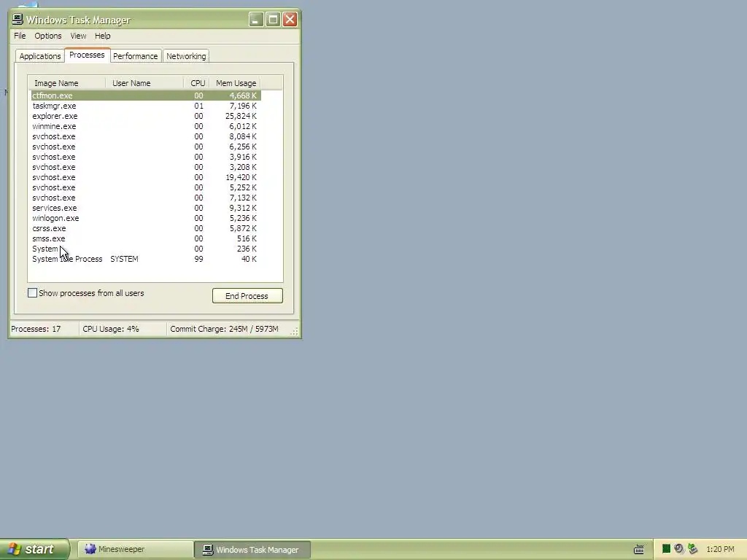Screen dimensions: 747x560
Task: Select the svchost.exe row using 5,252 K
Action: point(146,187)
